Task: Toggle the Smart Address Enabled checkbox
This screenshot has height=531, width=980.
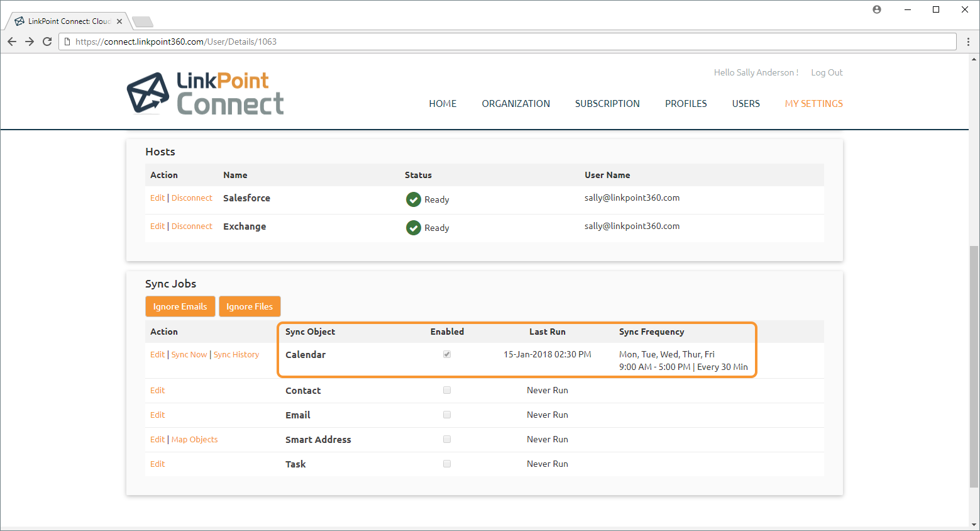Action: [447, 439]
